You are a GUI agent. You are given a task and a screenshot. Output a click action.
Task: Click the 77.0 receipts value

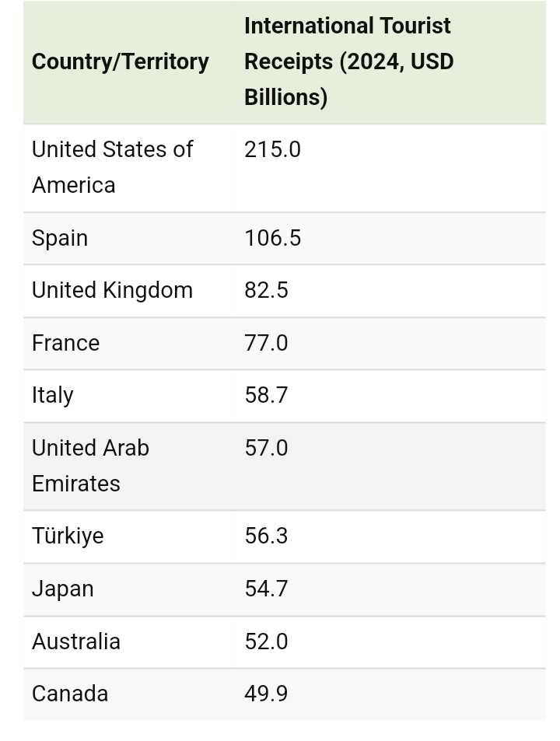click(x=266, y=343)
